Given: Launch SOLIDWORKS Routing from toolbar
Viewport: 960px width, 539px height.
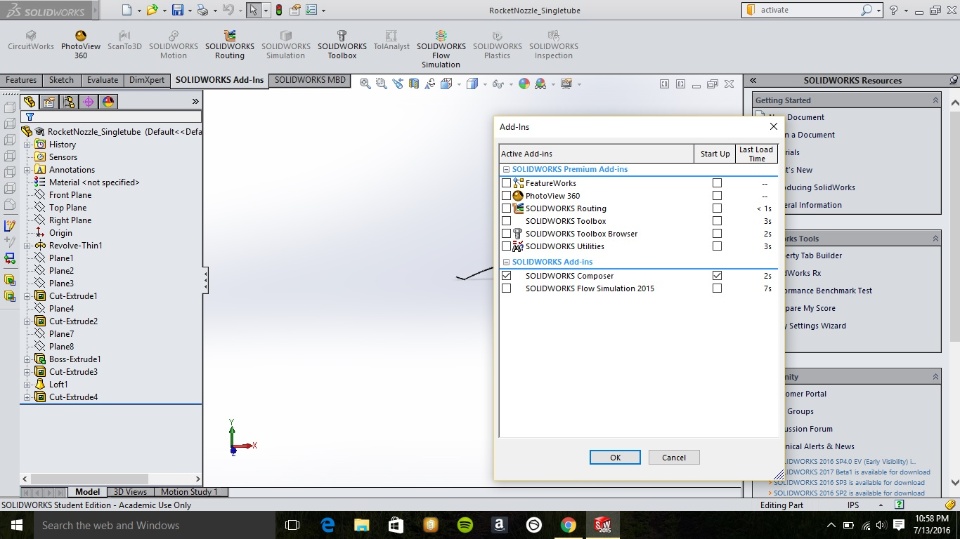Looking at the screenshot, I should pyautogui.click(x=230, y=45).
